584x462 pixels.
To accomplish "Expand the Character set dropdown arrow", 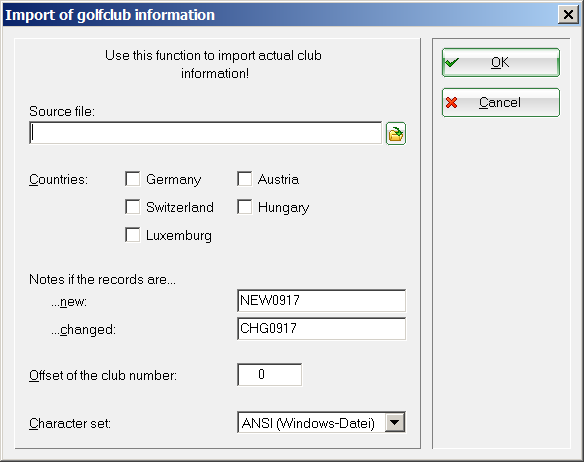I will click(x=395, y=423).
